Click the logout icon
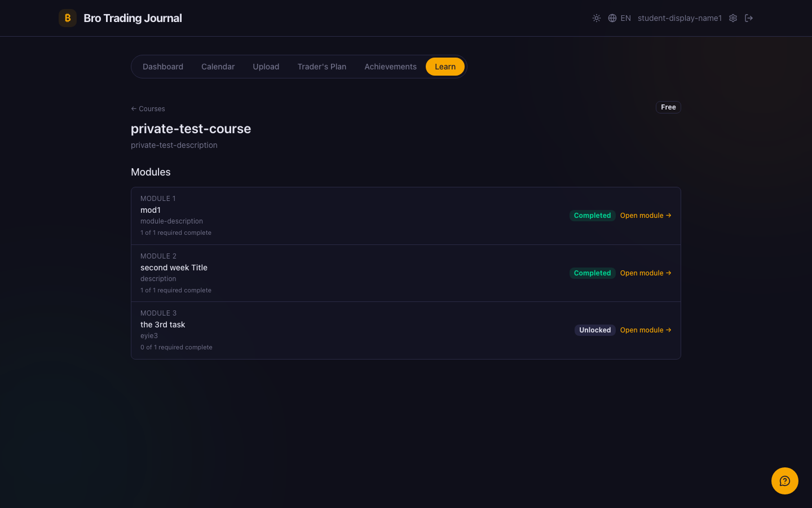This screenshot has height=508, width=812. point(749,18)
